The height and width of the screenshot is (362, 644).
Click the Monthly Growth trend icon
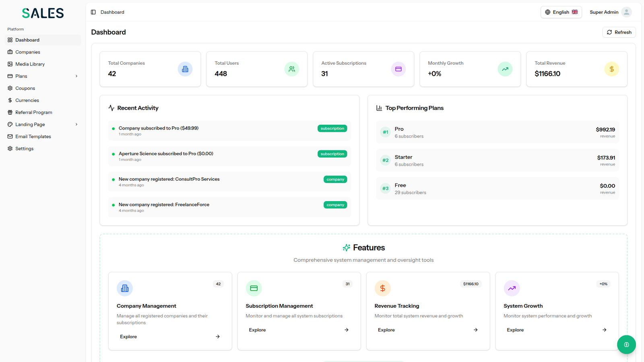505,69
